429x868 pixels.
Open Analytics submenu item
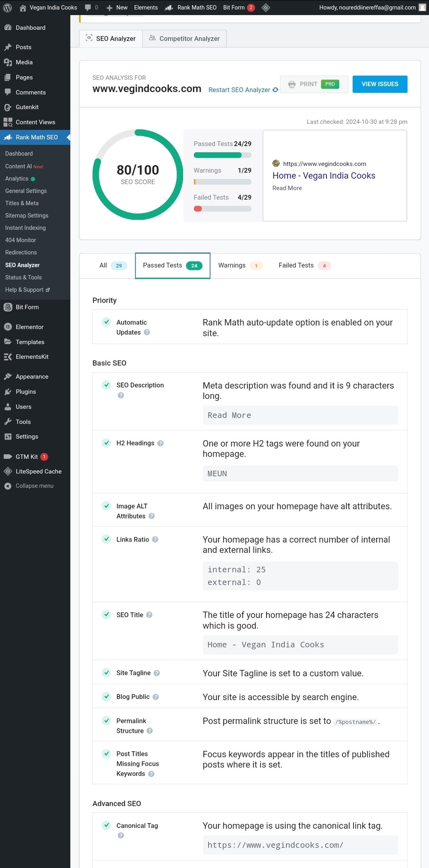pyautogui.click(x=20, y=179)
